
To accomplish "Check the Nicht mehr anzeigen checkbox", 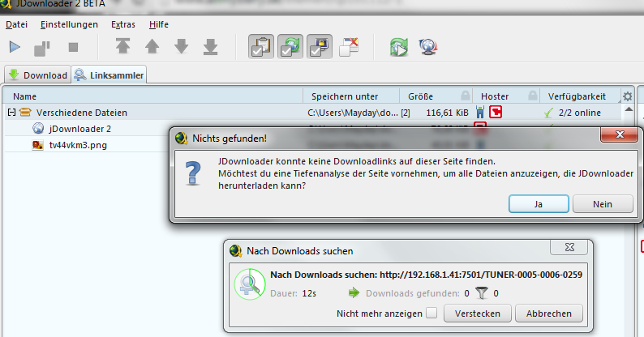I will tap(431, 313).
